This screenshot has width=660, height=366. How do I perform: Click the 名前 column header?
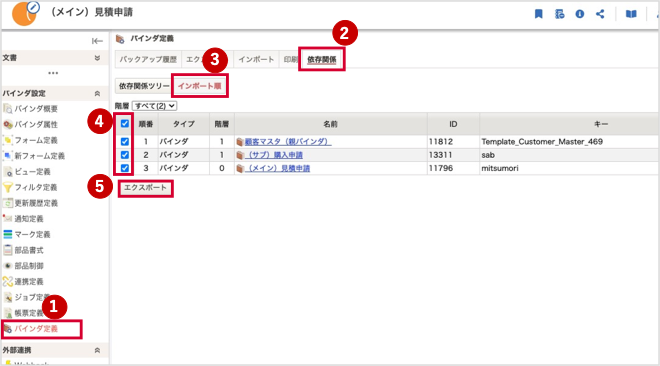click(330, 124)
